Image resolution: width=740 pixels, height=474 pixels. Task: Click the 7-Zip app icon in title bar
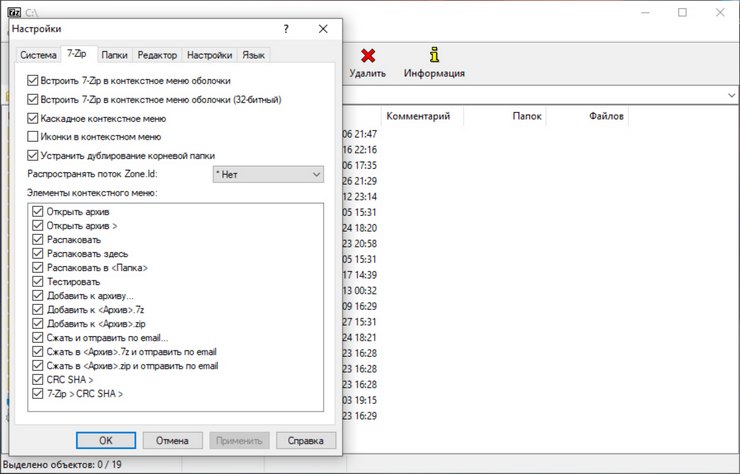(x=12, y=12)
